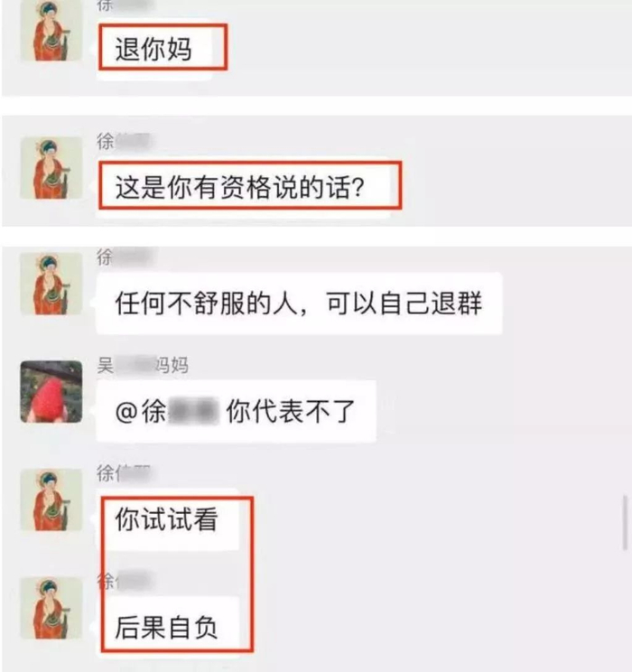Tap the avatar beside "你试试看" message
The image size is (632, 672).
pos(51,499)
